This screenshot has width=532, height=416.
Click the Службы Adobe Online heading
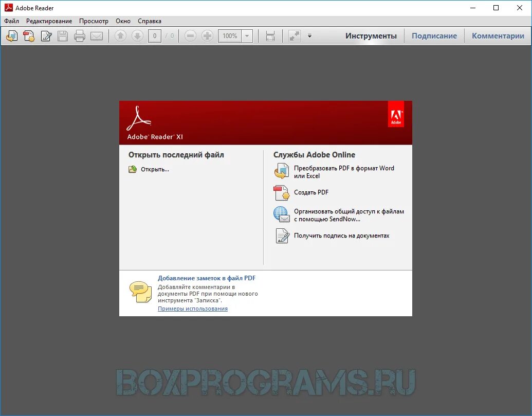click(x=314, y=155)
